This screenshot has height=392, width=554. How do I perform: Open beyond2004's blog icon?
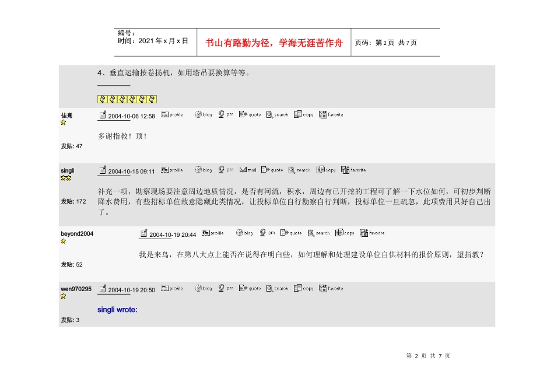[245, 233]
